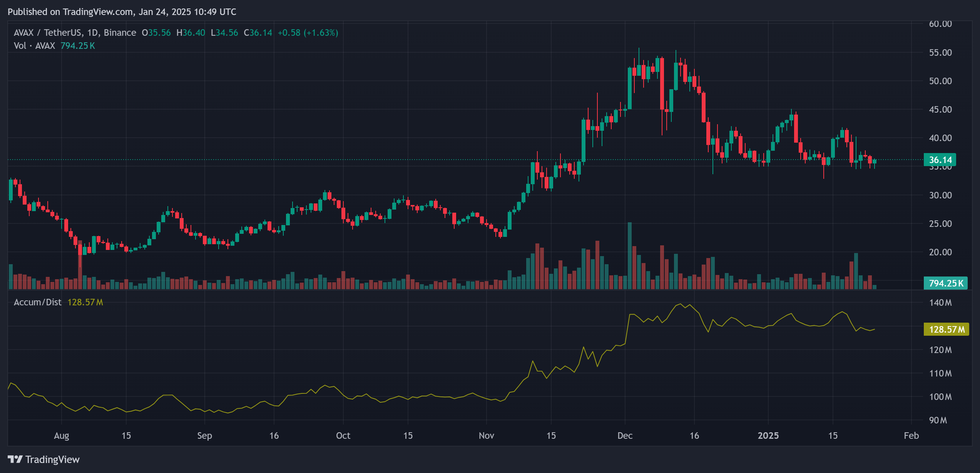The height and width of the screenshot is (473, 980).
Task: Click the open value 35.56
Action: pyautogui.click(x=159, y=33)
